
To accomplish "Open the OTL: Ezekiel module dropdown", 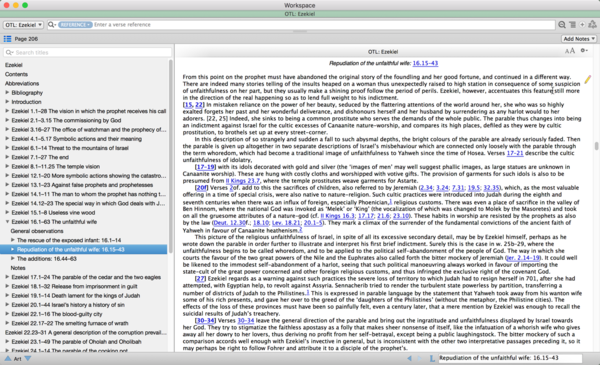I will 23,25.
